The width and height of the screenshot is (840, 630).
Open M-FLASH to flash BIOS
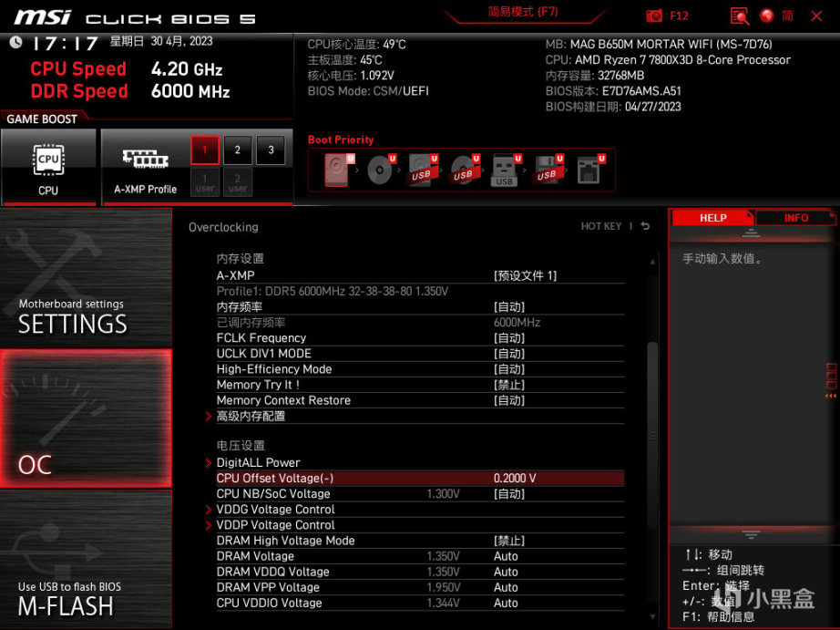tap(86, 559)
